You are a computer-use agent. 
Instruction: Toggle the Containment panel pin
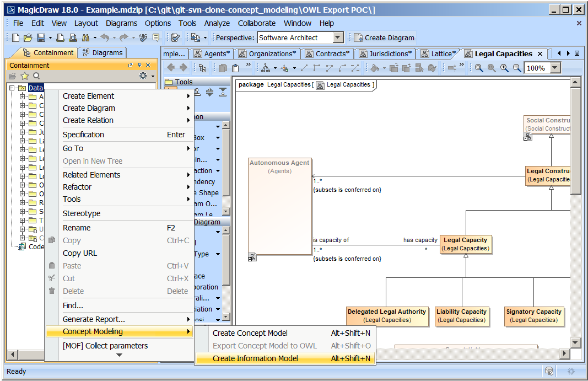139,65
